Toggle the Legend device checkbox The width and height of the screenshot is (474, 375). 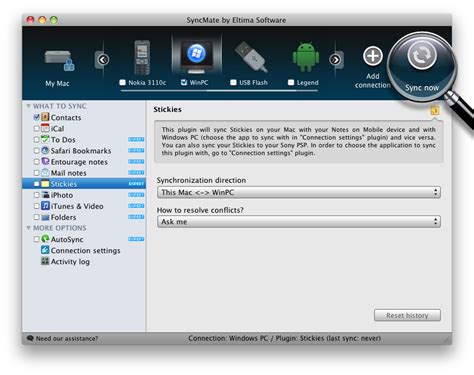[x=291, y=82]
